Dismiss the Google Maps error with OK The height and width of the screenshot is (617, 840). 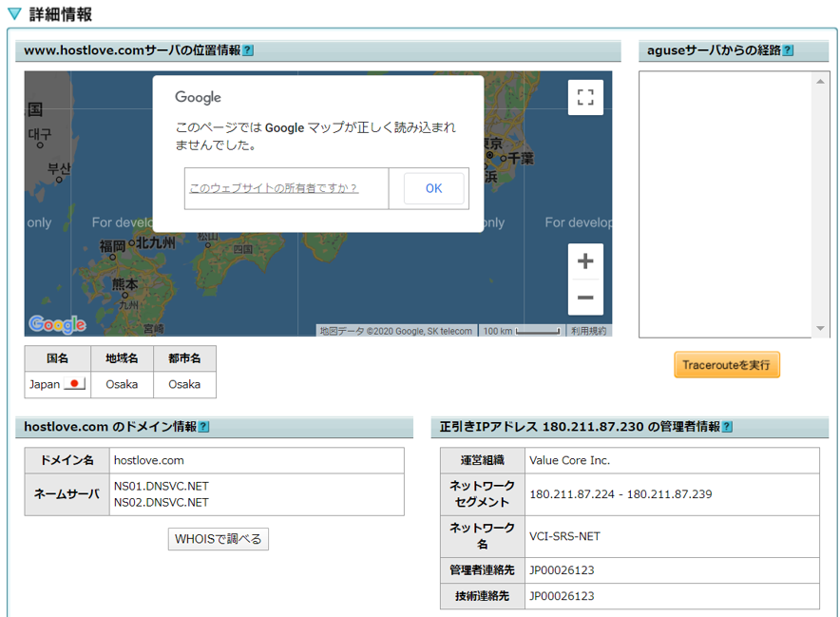434,188
